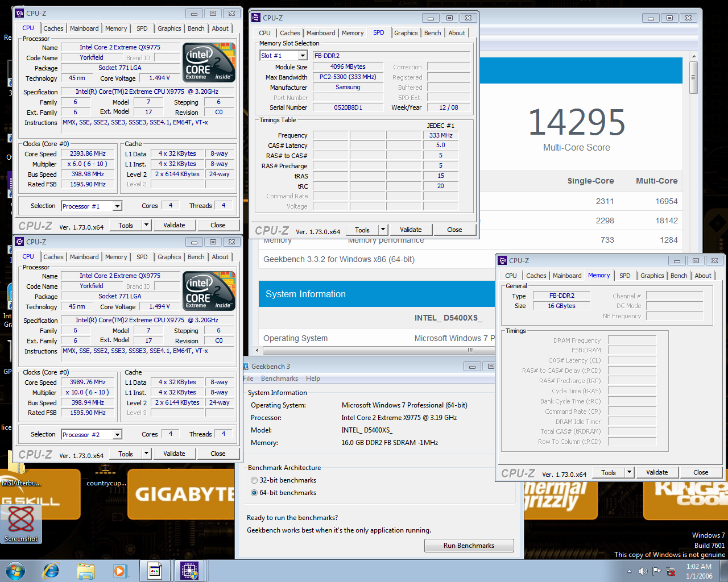Click Core Speed 3989.76 MHz value
Screen dimensions: 728x582
(x=88, y=382)
